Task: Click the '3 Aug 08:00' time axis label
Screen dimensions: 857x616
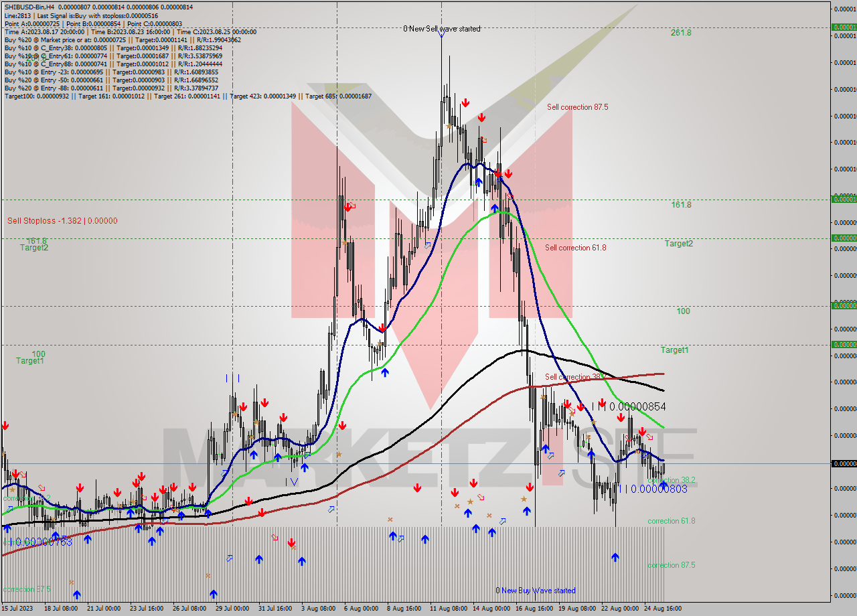Action: [x=319, y=609]
